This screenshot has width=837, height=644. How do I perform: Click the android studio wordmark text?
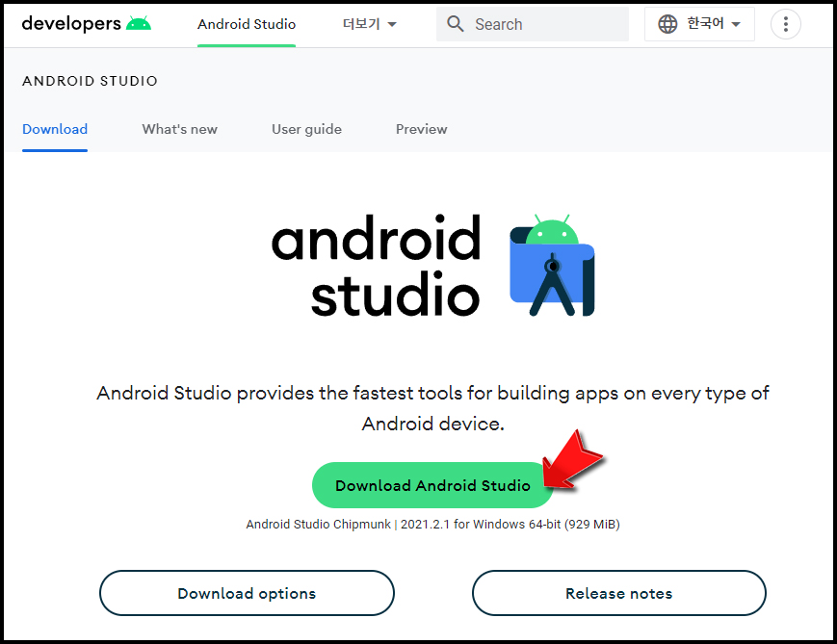377,265
